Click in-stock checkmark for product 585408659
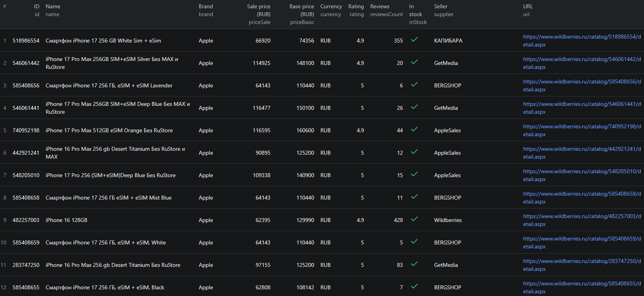 (x=414, y=241)
